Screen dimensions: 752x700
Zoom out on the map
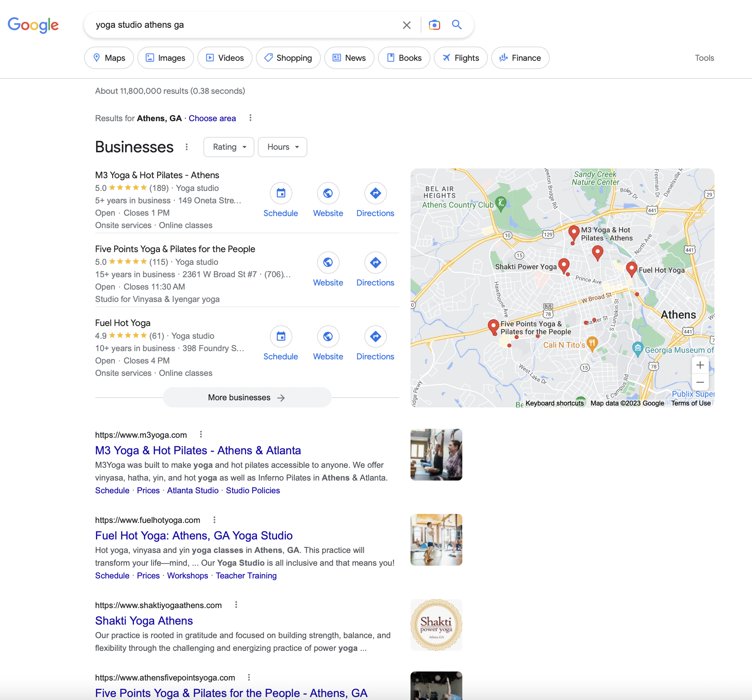[x=699, y=382]
